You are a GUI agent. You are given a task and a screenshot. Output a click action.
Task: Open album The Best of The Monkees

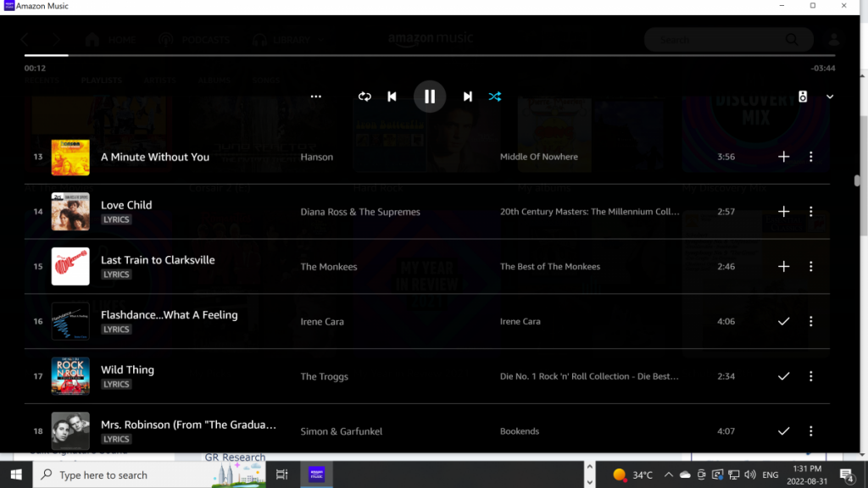click(x=549, y=266)
